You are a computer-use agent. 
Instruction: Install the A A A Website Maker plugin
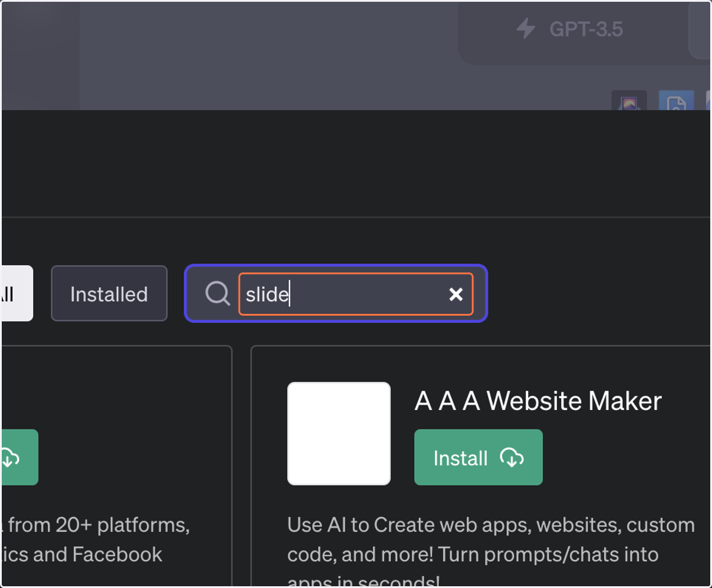coord(478,457)
